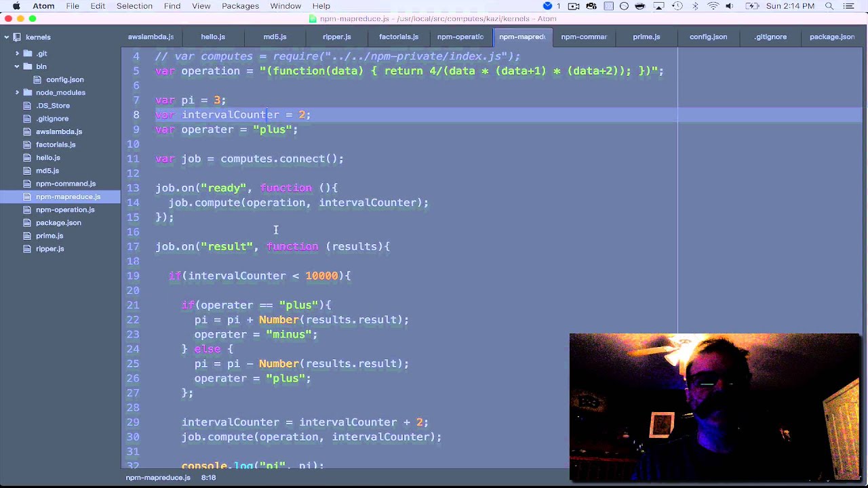The width and height of the screenshot is (868, 488).
Task: Open the Atom application menu
Action: [x=44, y=6]
